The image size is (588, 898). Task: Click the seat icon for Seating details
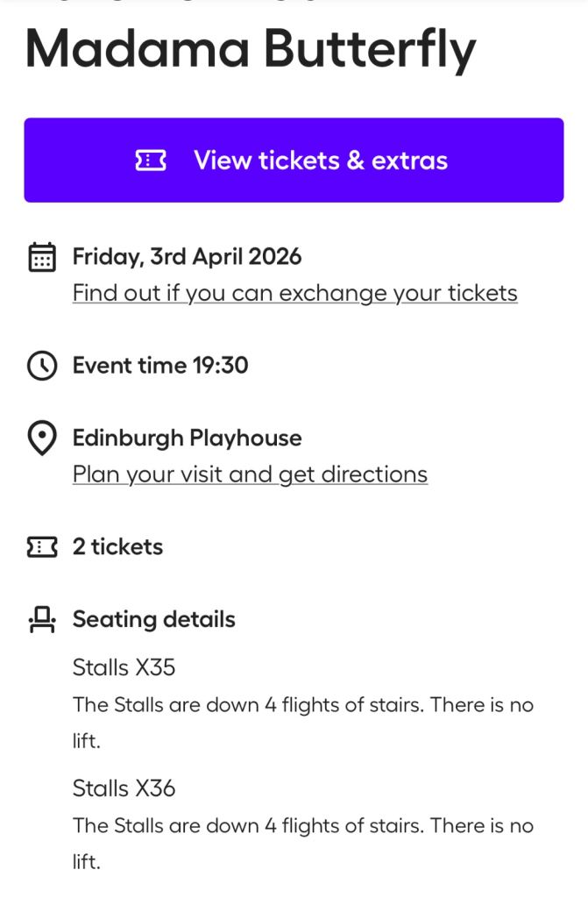[42, 620]
